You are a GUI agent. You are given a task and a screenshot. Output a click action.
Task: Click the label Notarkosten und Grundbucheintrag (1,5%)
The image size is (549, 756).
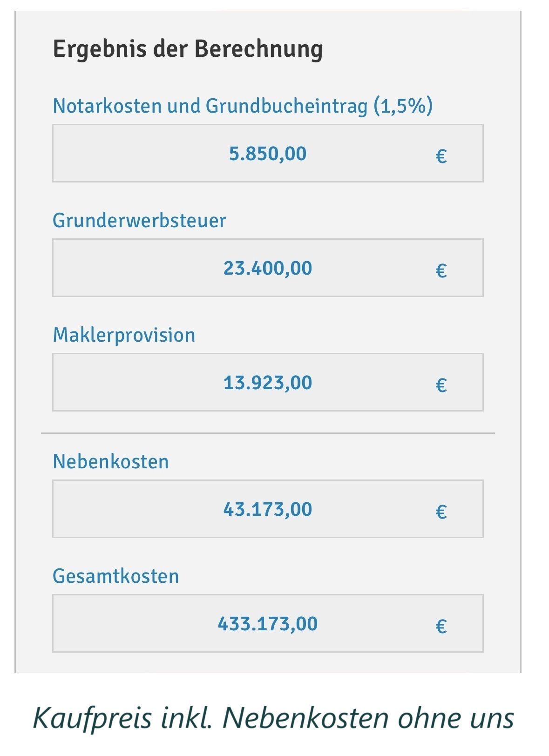click(x=243, y=106)
